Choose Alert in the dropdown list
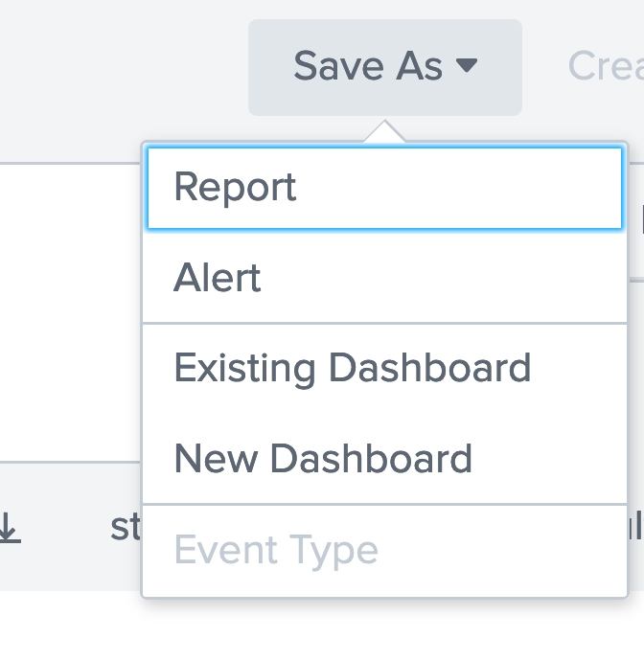 [x=218, y=279]
